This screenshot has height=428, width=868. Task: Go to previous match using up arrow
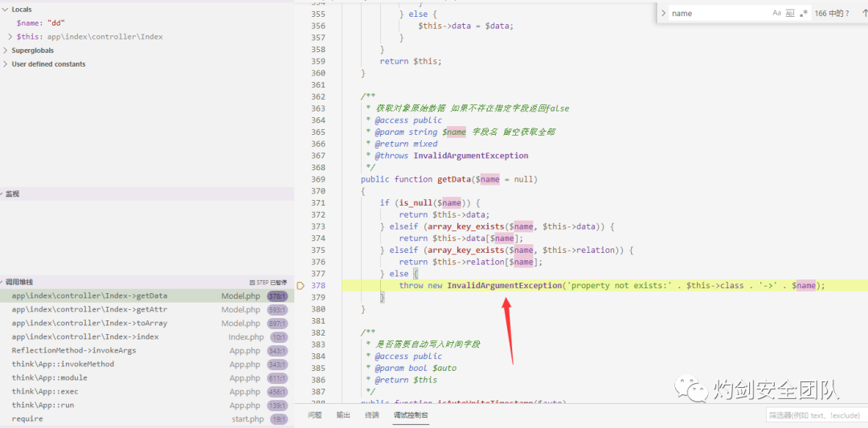click(864, 14)
